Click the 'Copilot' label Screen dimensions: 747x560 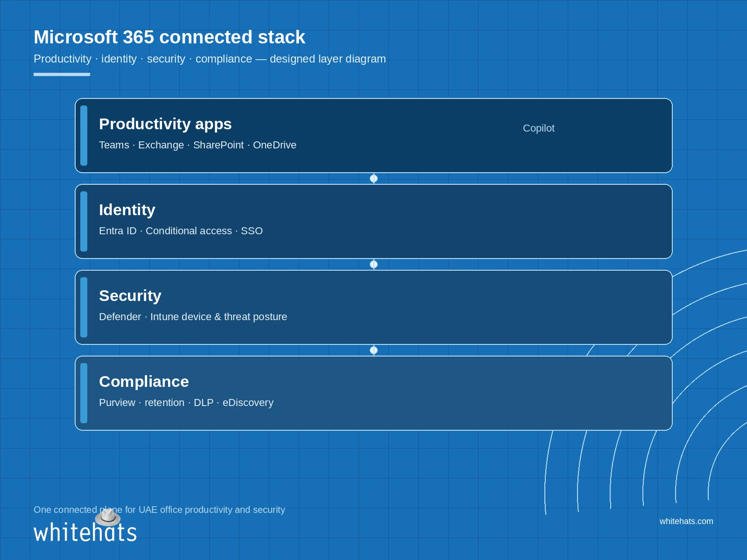click(539, 128)
